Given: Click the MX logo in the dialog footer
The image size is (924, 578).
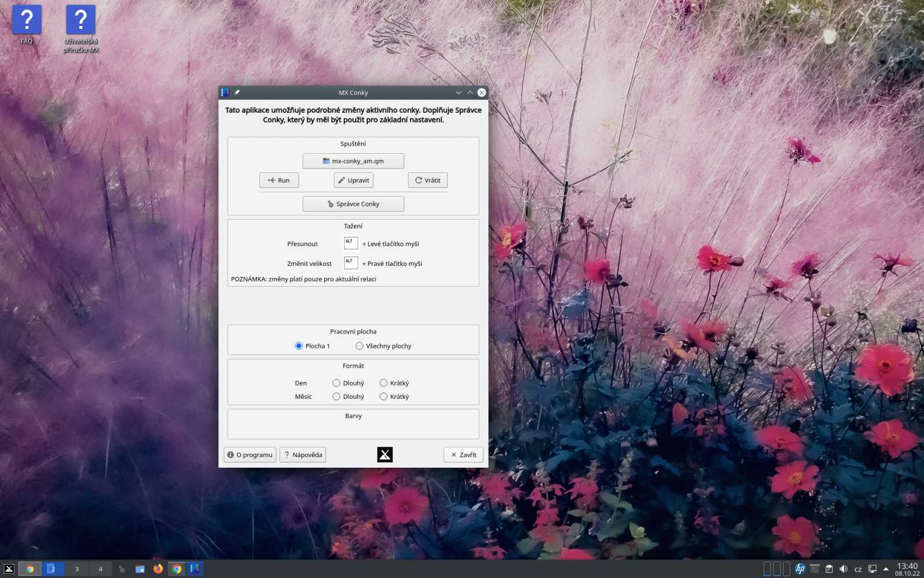Looking at the screenshot, I should pos(385,455).
